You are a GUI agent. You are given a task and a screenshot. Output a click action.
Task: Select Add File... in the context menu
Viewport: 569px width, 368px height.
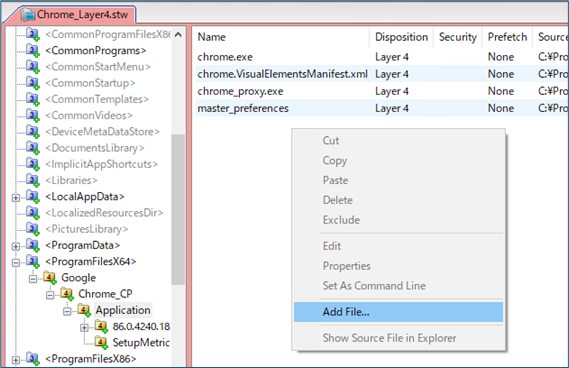point(398,312)
